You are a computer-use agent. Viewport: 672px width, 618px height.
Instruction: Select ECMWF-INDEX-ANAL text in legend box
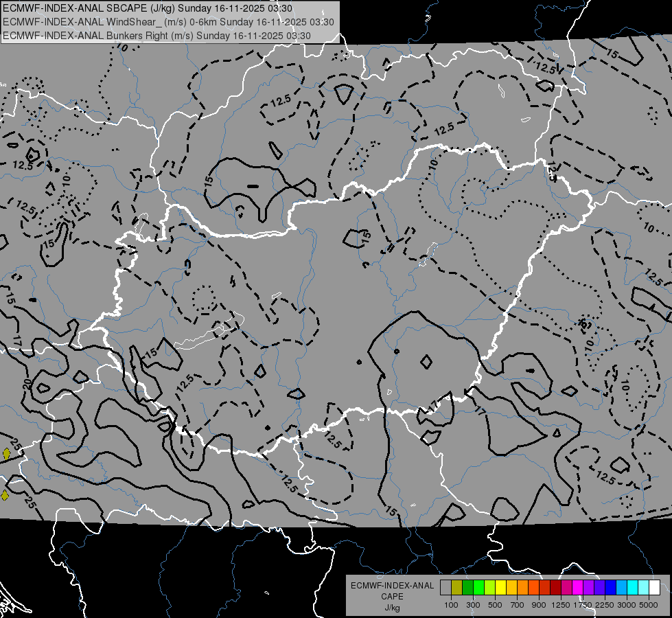(x=392, y=586)
